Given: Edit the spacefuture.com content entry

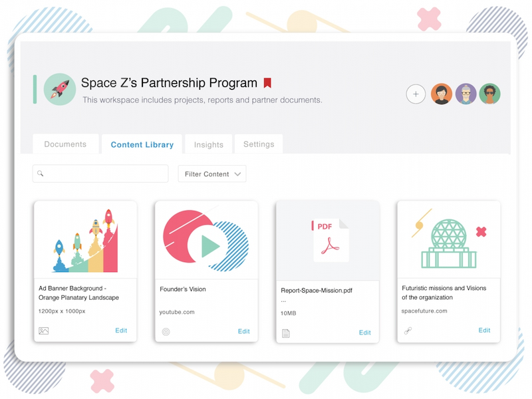Looking at the screenshot, I should (x=485, y=331).
